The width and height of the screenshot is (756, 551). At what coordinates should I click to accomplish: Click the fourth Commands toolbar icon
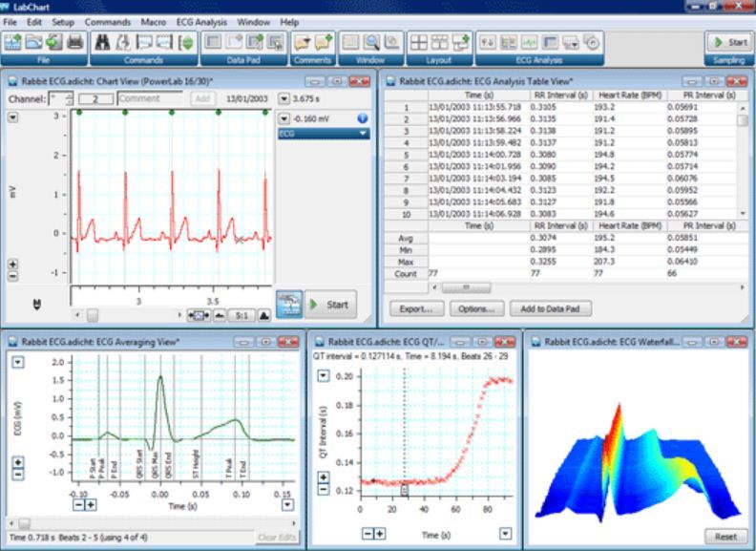click(164, 42)
